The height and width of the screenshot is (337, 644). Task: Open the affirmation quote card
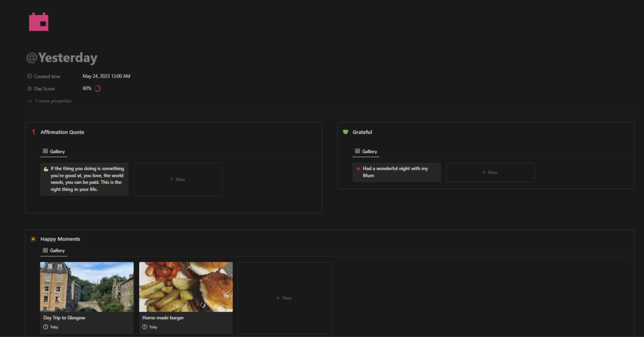click(84, 179)
